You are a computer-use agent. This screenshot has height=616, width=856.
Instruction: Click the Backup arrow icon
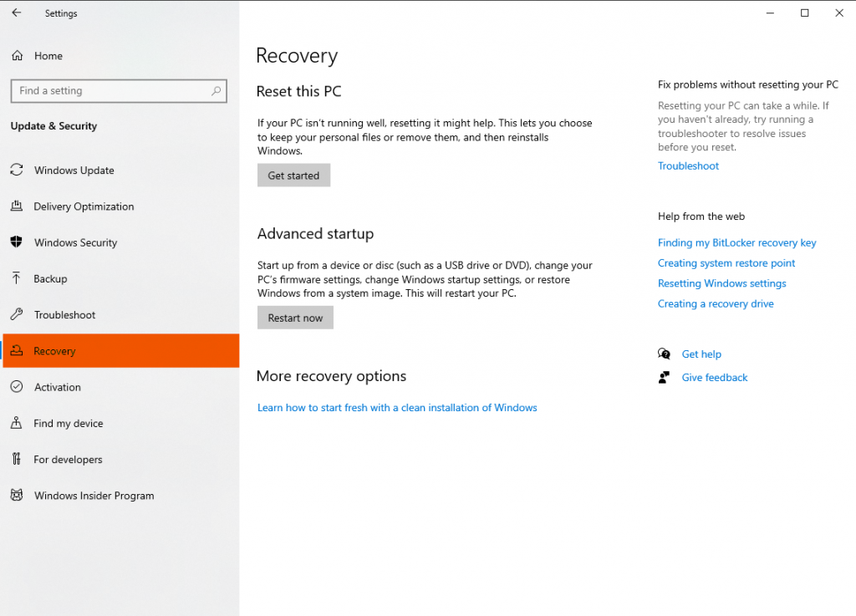[x=17, y=278]
